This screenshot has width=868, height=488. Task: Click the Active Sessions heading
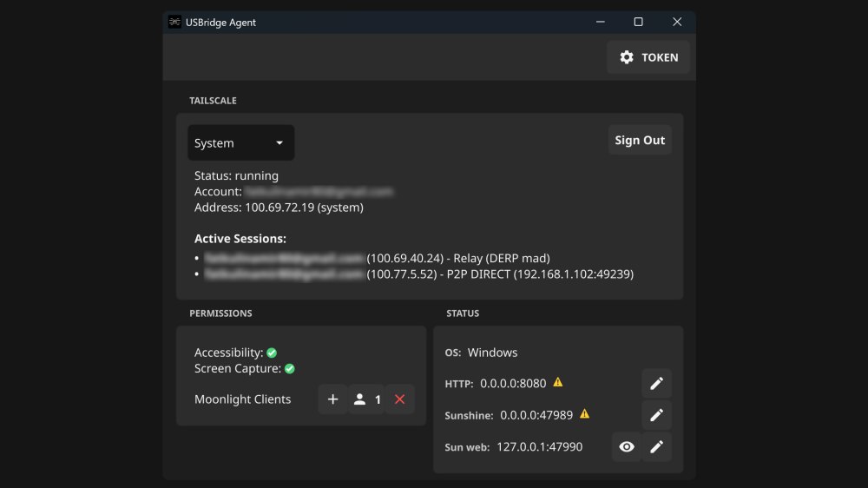[240, 239]
